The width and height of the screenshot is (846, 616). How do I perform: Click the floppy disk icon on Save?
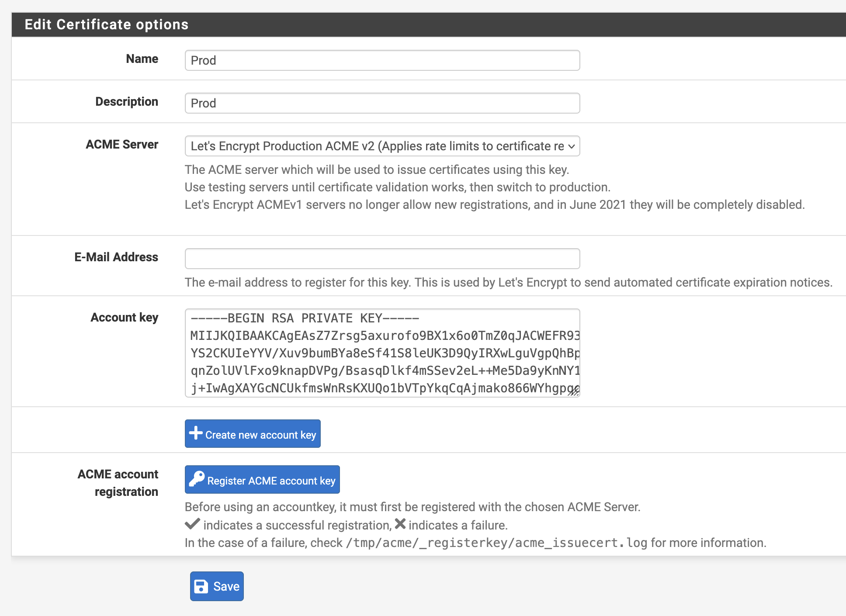point(201,586)
